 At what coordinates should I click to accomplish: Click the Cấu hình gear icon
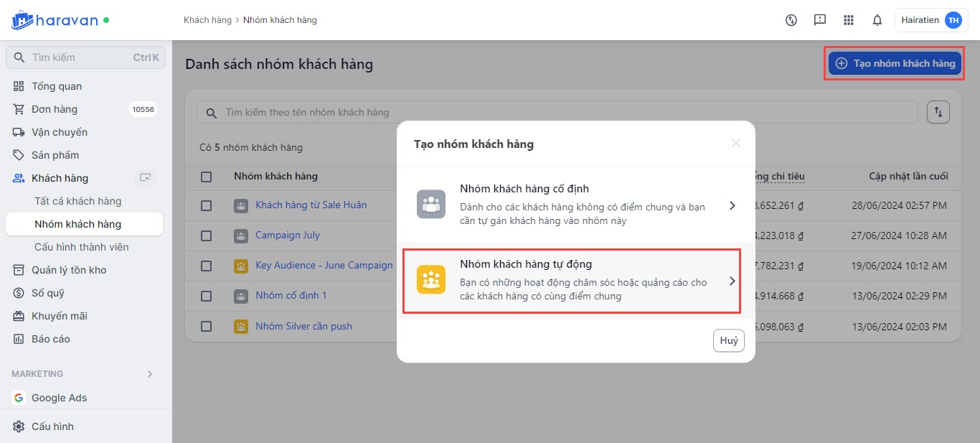19,426
